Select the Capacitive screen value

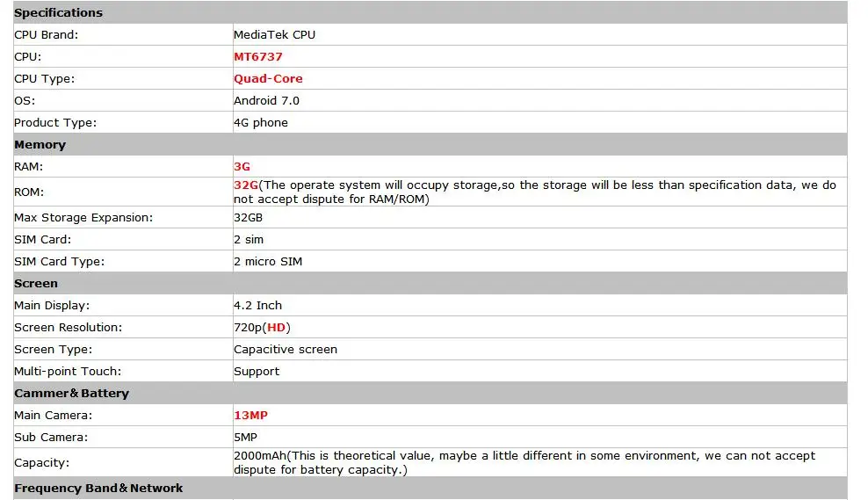point(286,350)
